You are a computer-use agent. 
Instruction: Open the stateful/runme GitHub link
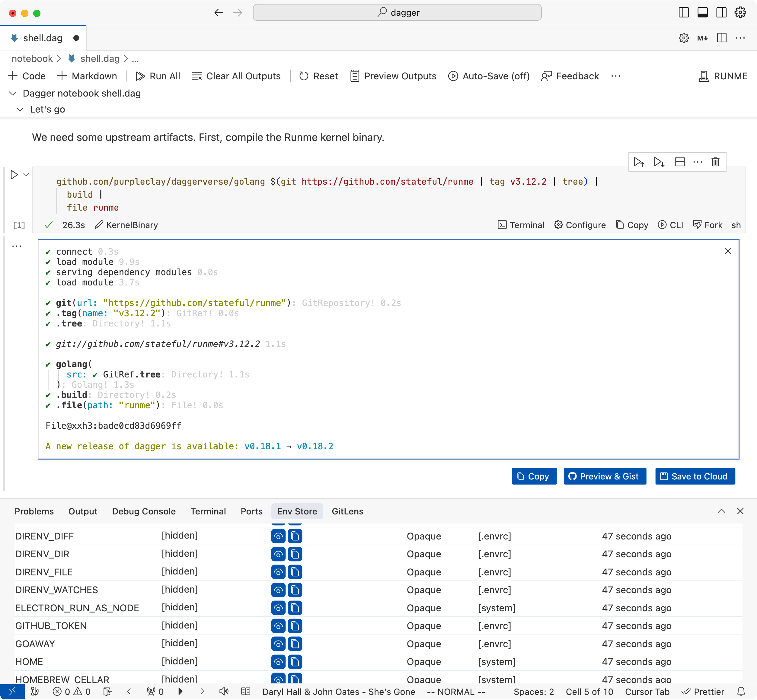(387, 181)
